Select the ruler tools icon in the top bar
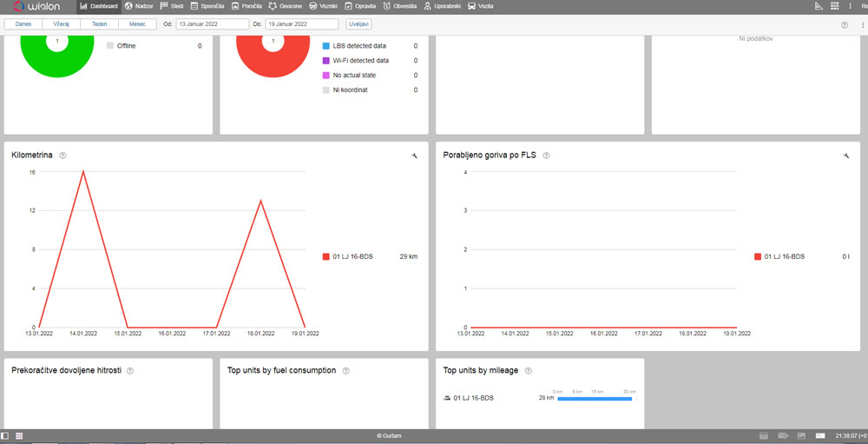This screenshot has height=444, width=868. click(819, 6)
